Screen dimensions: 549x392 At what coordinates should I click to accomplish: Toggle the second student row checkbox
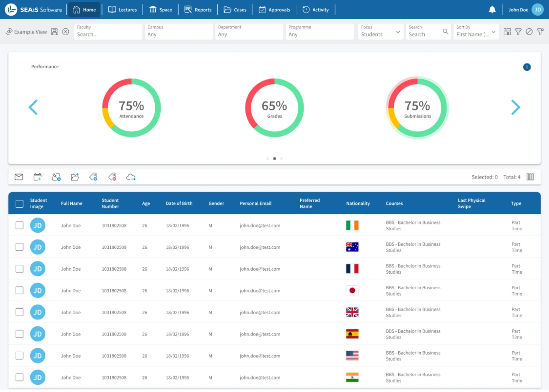click(19, 247)
